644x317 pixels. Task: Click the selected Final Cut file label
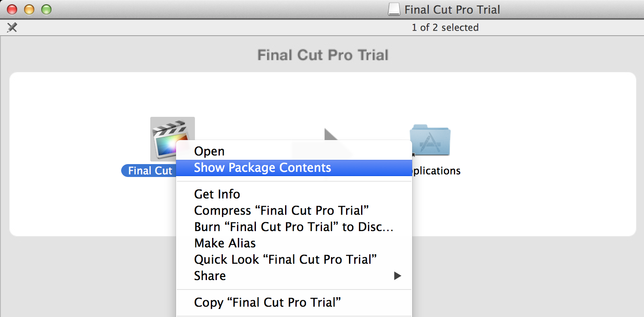point(149,171)
